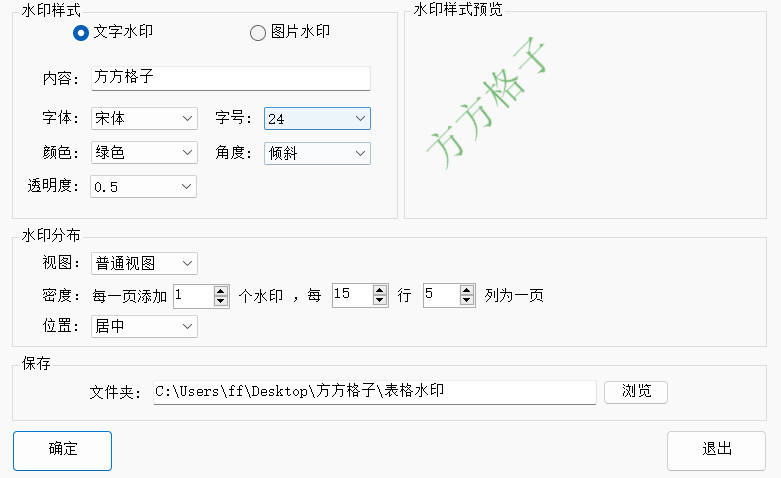Open the 字号 dropdown showing 24

pyautogui.click(x=317, y=119)
